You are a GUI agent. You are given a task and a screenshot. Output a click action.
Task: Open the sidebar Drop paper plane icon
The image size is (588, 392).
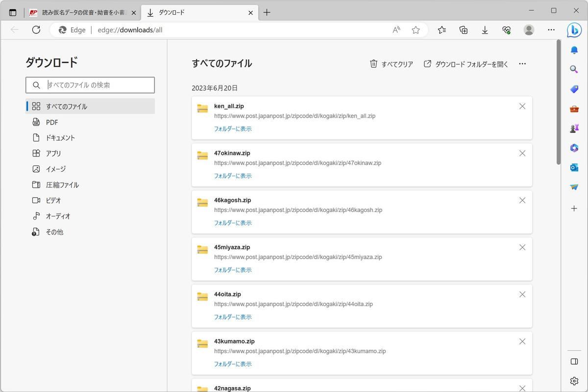tap(574, 187)
